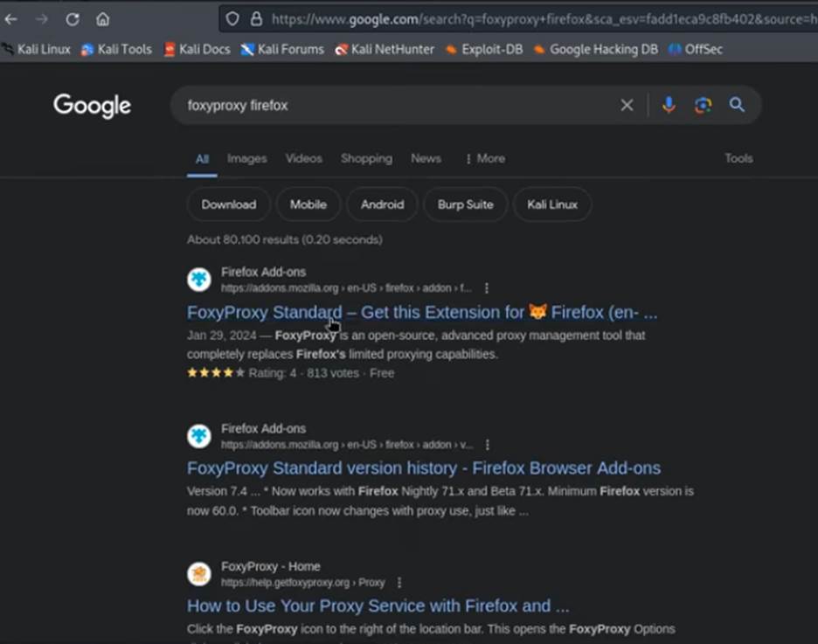This screenshot has width=818, height=644.
Task: Open three-dot menu for FoxyProxy - Home result
Action: [399, 583]
